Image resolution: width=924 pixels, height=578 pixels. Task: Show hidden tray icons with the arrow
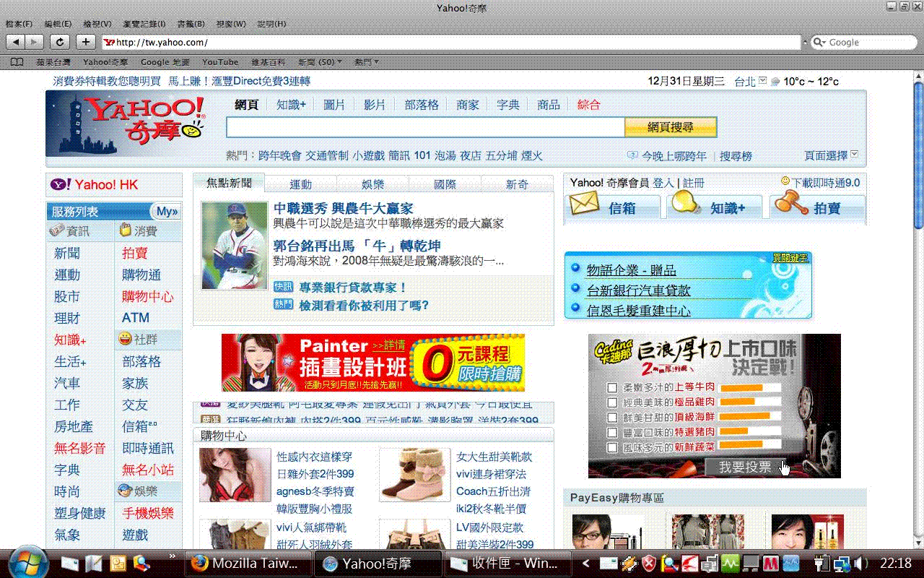pyautogui.click(x=586, y=564)
